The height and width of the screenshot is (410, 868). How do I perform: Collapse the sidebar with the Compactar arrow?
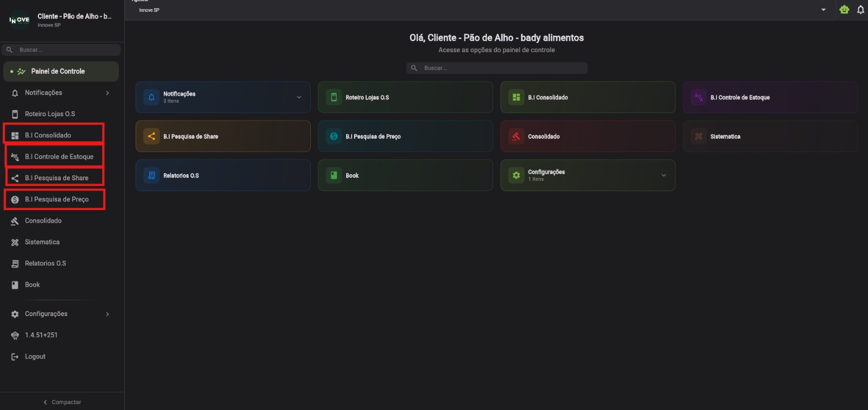tap(45, 402)
